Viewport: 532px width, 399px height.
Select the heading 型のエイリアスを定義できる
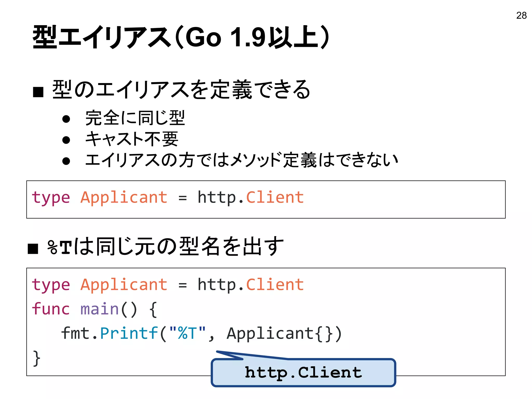tap(181, 90)
